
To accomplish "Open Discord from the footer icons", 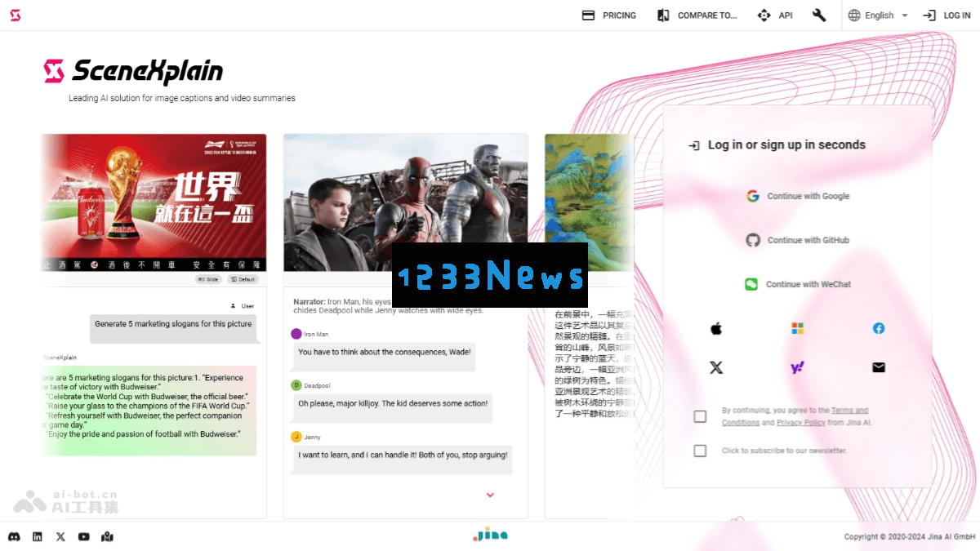I will [14, 536].
